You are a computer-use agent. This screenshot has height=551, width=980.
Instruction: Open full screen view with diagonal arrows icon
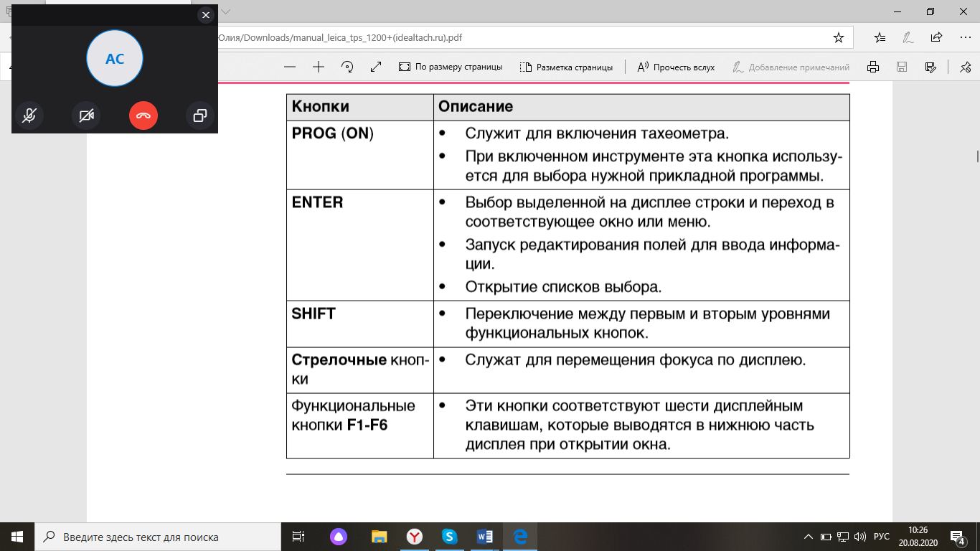(376, 67)
